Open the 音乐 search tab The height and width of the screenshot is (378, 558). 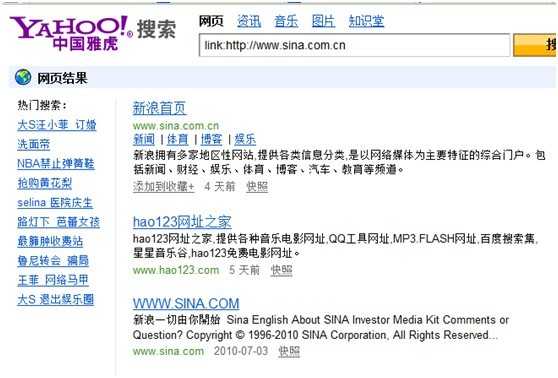tap(286, 21)
